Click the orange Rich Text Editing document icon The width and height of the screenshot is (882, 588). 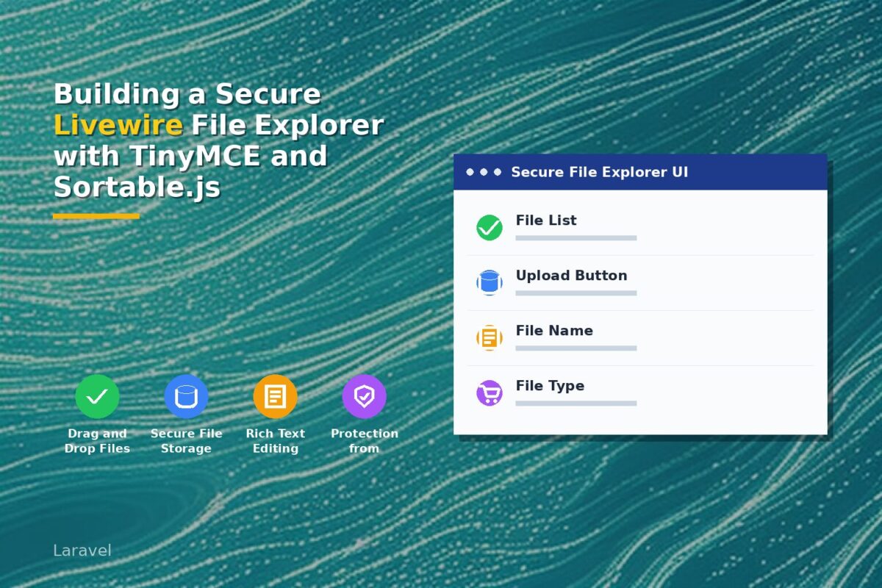(x=275, y=397)
